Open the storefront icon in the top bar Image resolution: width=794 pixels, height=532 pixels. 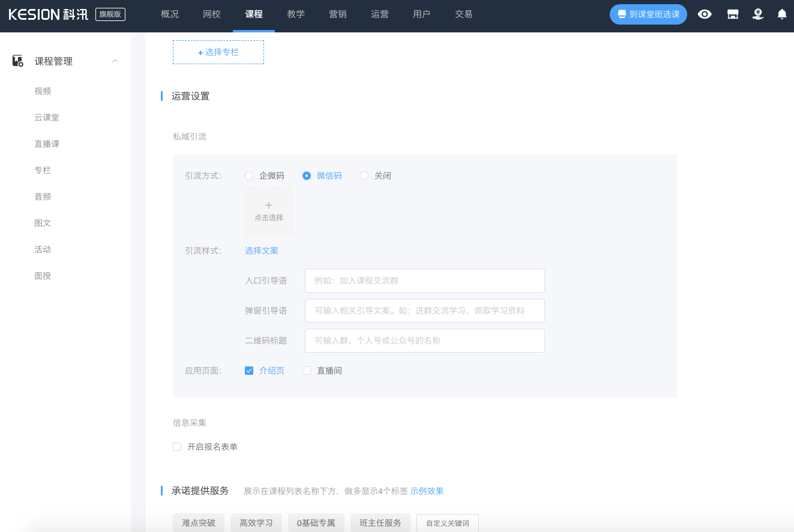click(732, 14)
